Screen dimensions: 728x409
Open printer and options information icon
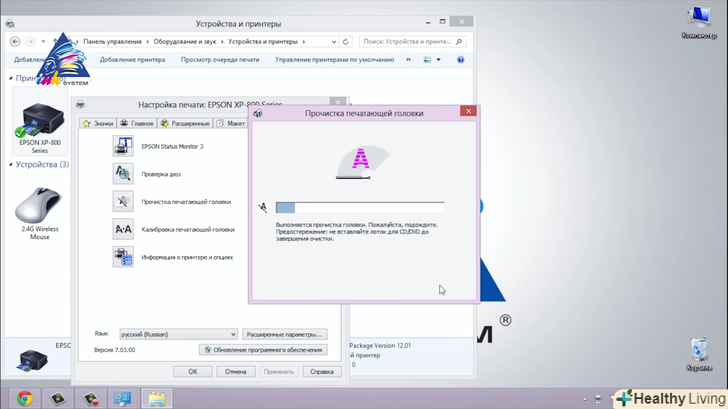(123, 257)
